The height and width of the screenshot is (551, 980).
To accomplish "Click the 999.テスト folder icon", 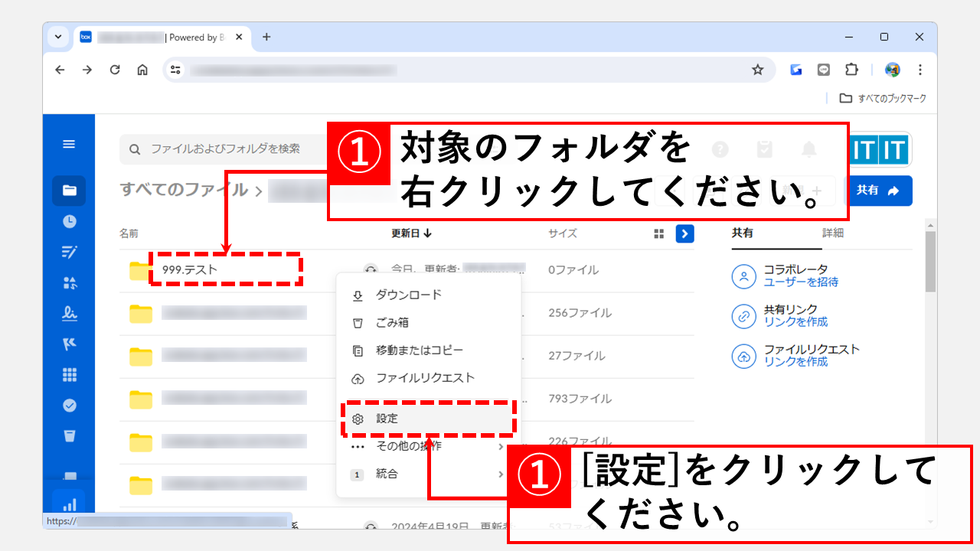I will pyautogui.click(x=140, y=270).
